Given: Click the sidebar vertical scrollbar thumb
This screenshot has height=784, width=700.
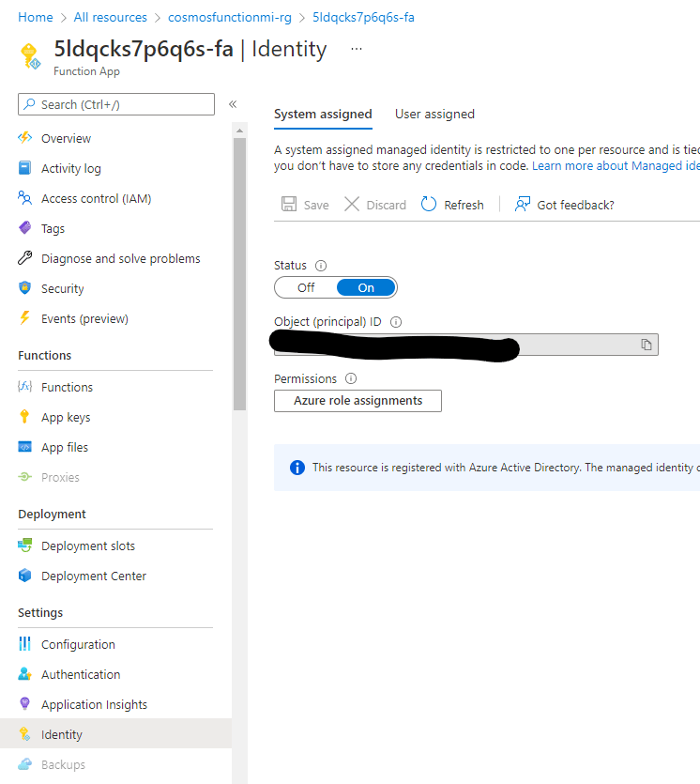Looking at the screenshot, I should (x=240, y=274).
